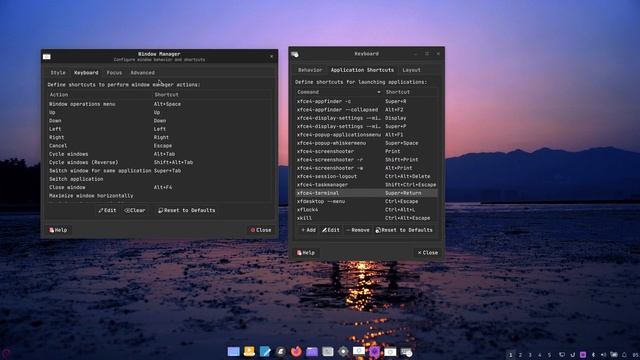Screen dimensions: 640x360
Task: Select the 'xflock4' command row
Action: pyautogui.click(x=367, y=210)
